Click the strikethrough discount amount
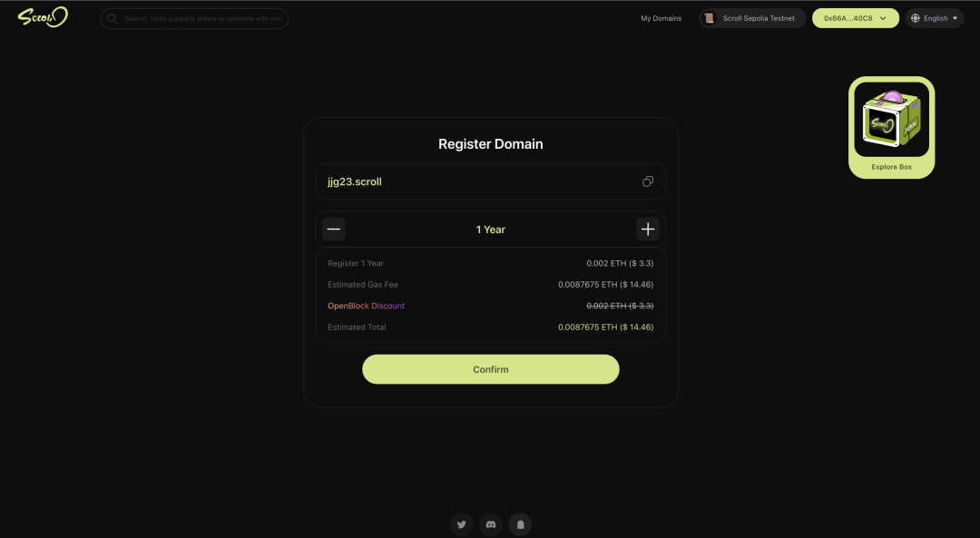Viewport: 980px width, 538px height. coord(620,306)
